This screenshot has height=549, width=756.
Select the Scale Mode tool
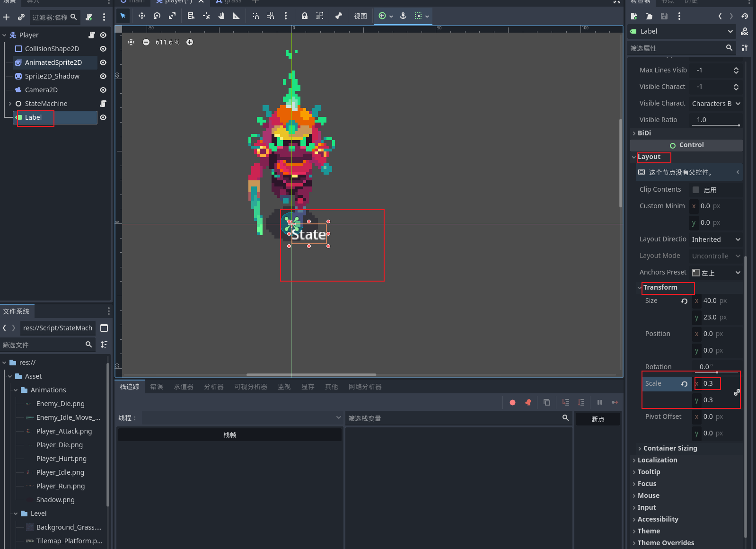[x=172, y=16]
